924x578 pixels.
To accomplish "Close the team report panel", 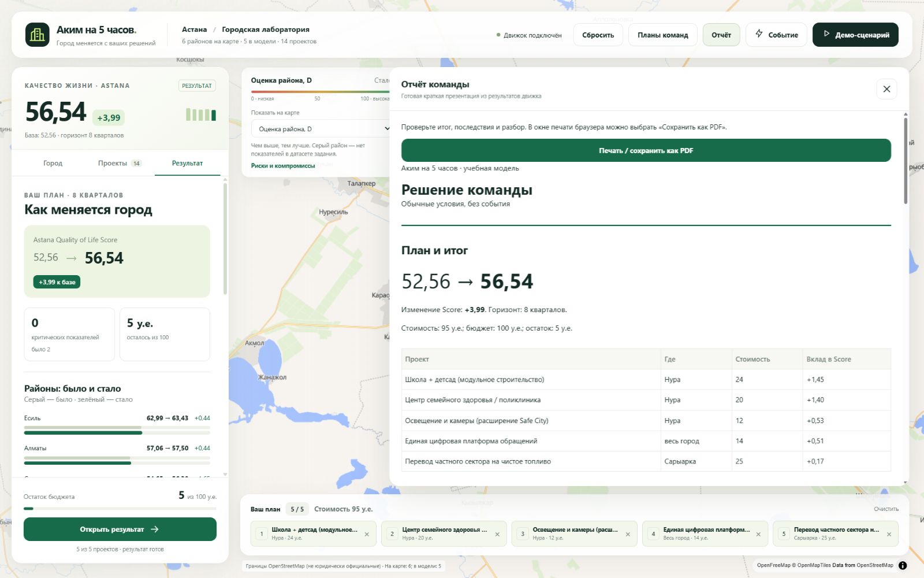I will tap(886, 89).
